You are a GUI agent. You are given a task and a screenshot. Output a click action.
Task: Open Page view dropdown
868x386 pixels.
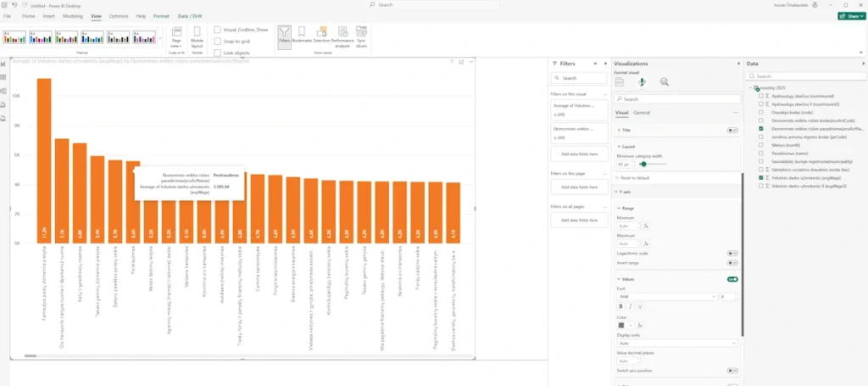tap(176, 36)
